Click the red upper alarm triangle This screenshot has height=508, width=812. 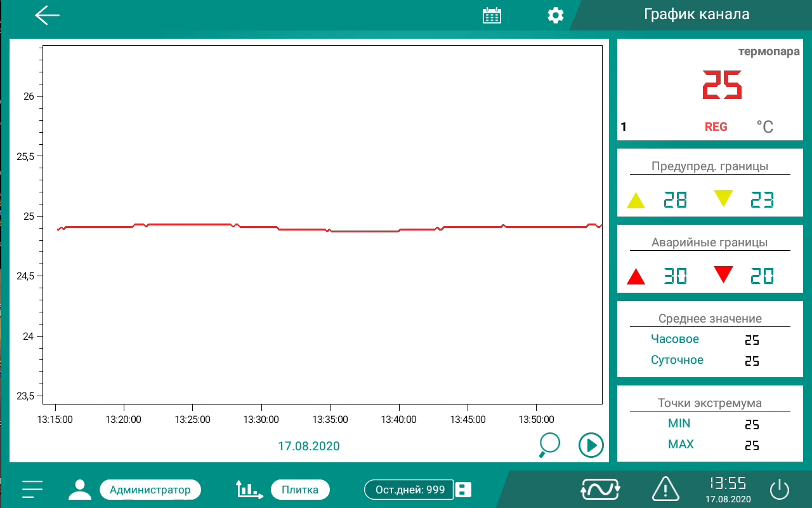[x=636, y=276]
